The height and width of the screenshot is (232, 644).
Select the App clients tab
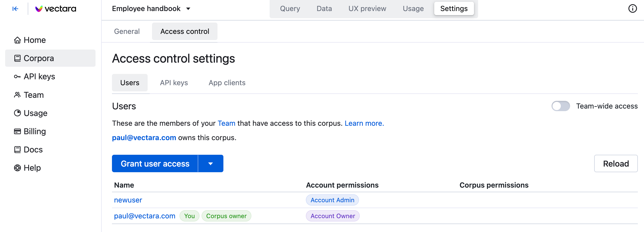[227, 83]
